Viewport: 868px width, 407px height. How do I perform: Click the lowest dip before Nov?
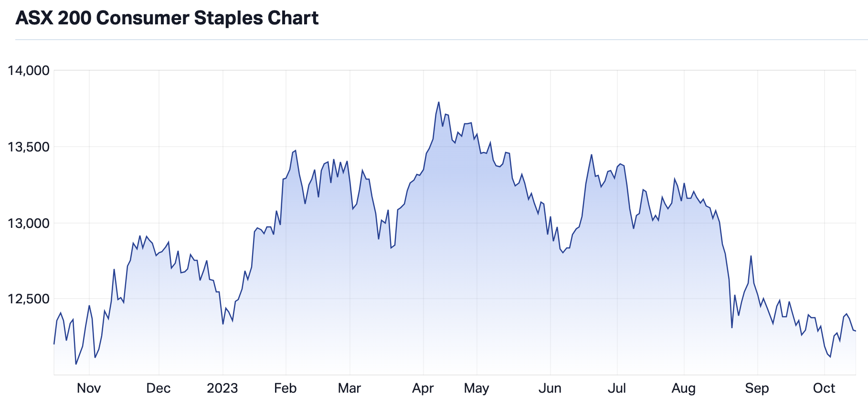click(76, 364)
